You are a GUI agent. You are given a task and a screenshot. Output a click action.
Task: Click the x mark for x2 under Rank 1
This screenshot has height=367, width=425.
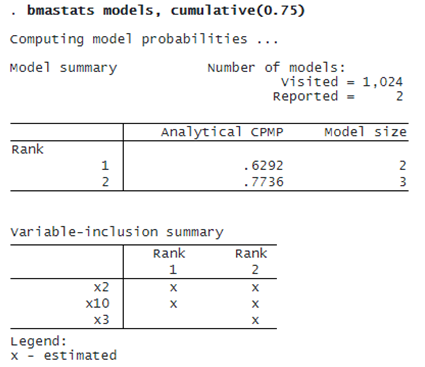tap(173, 288)
